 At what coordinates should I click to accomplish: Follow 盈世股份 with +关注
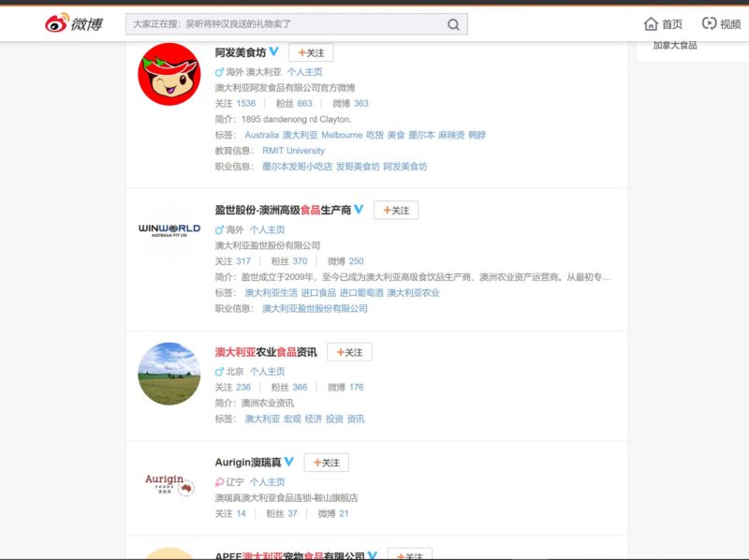tap(396, 211)
